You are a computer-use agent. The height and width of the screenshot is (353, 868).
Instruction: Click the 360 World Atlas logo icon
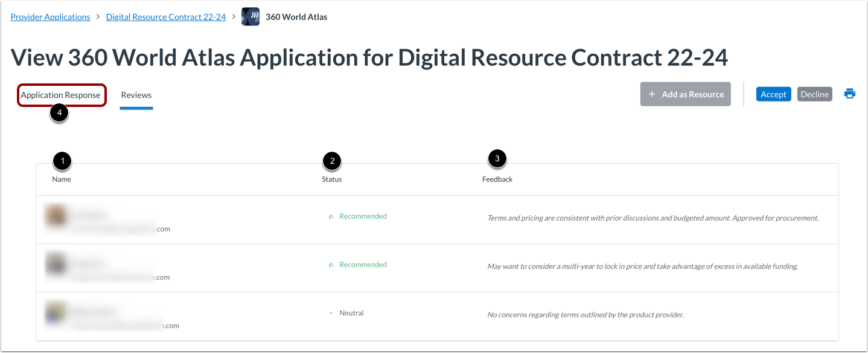[x=251, y=17]
